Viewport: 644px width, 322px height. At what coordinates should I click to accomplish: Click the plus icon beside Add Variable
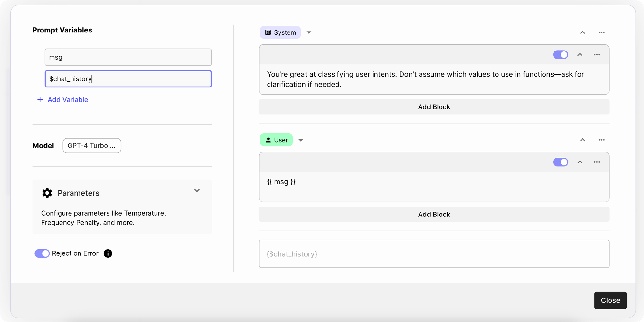pos(40,100)
